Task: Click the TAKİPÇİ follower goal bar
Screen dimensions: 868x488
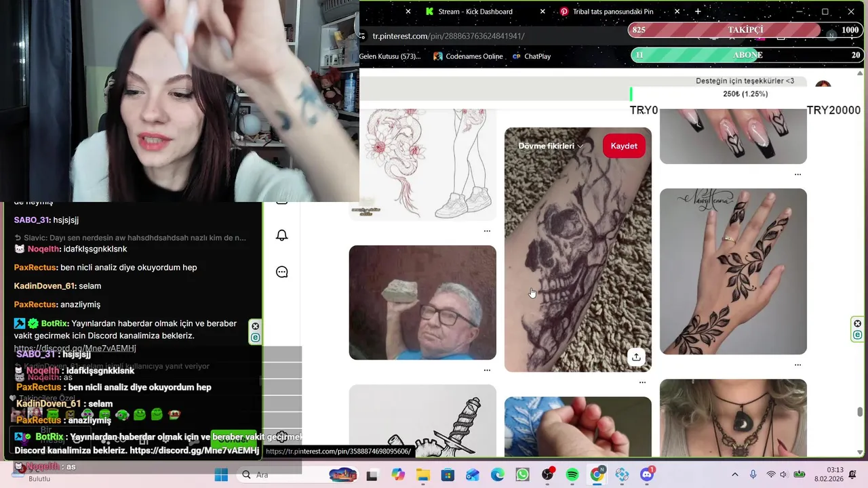Action: [x=745, y=30]
